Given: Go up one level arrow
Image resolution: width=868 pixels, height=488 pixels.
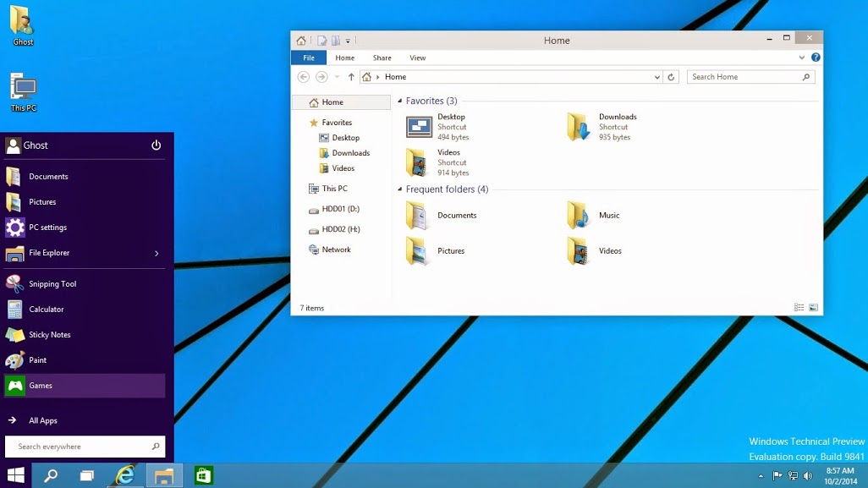Looking at the screenshot, I should pyautogui.click(x=351, y=77).
